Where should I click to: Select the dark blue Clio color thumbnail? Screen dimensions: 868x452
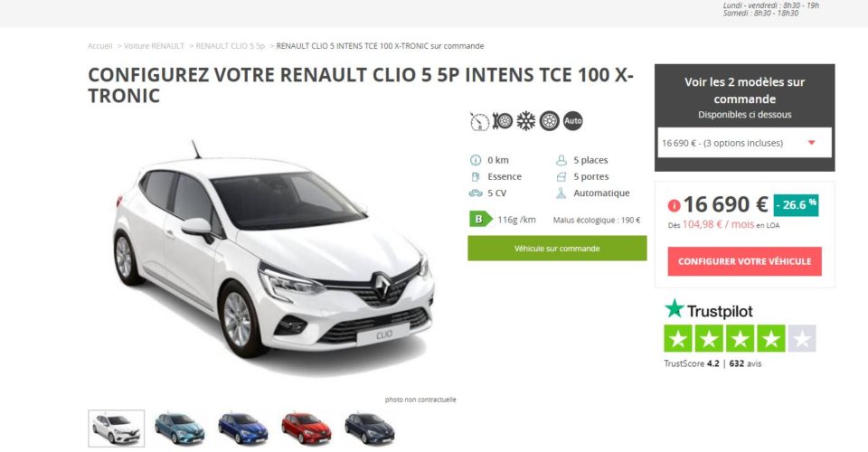click(243, 428)
